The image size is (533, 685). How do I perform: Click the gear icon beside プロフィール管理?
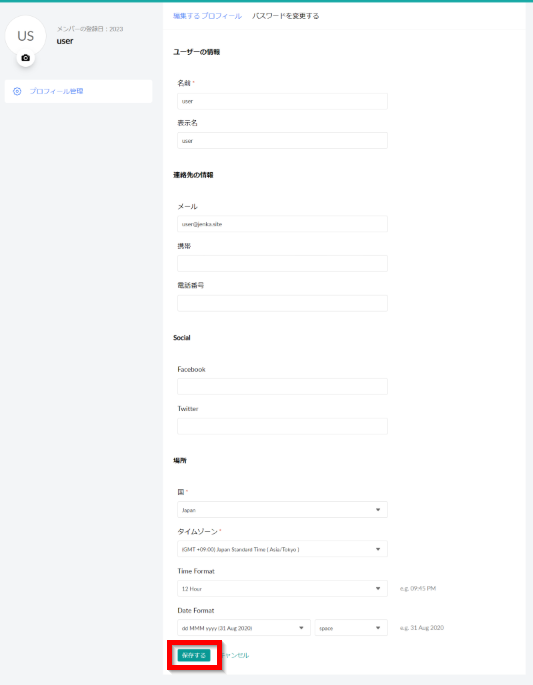pos(17,91)
